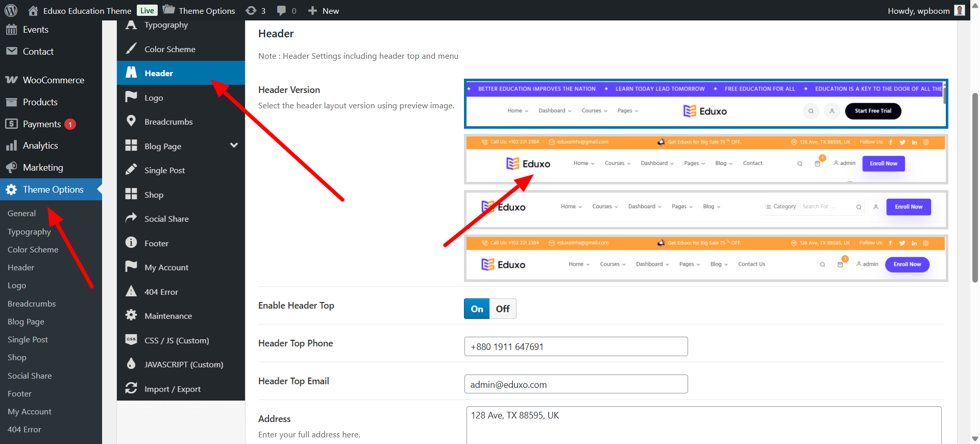Viewport: 980px width, 444px height.
Task: Click the Products box icon
Action: coord(11,102)
